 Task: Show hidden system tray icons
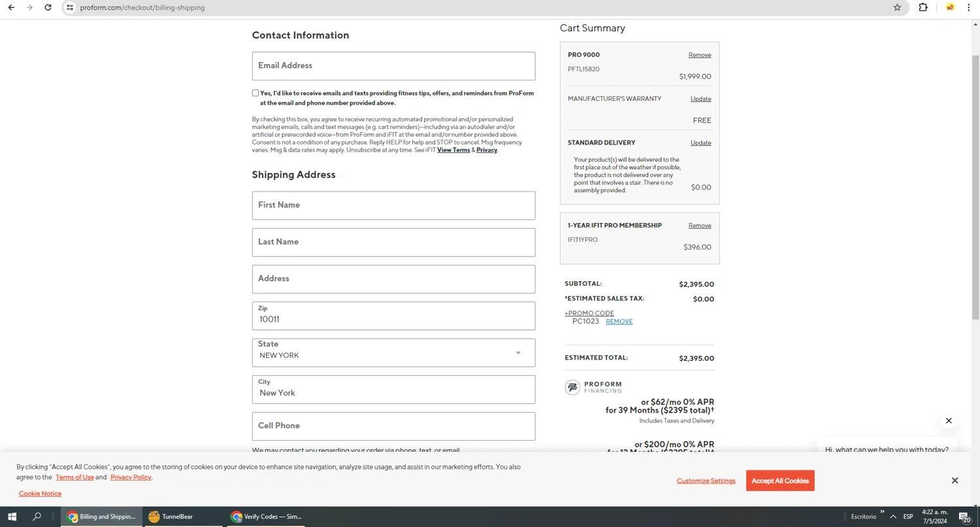pos(893,517)
